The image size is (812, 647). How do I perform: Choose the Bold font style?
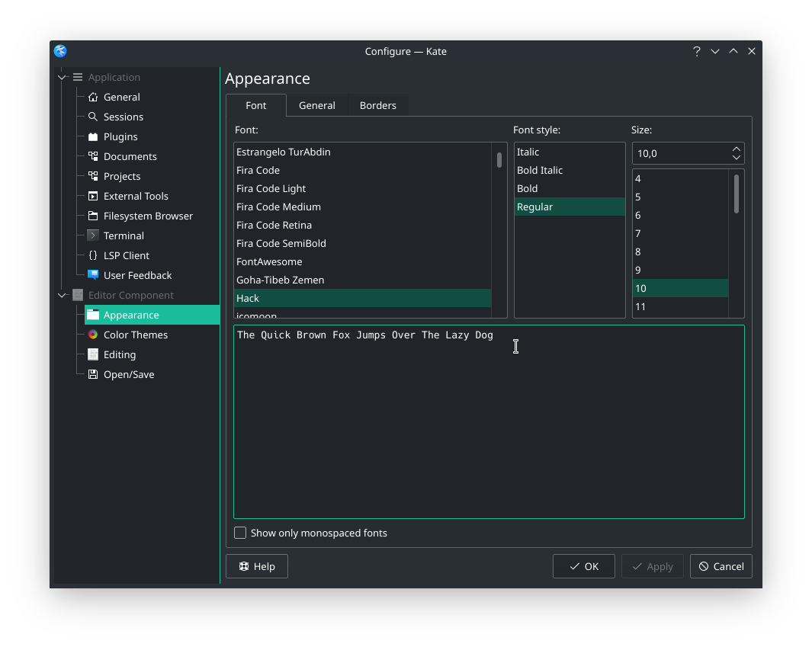coord(570,188)
